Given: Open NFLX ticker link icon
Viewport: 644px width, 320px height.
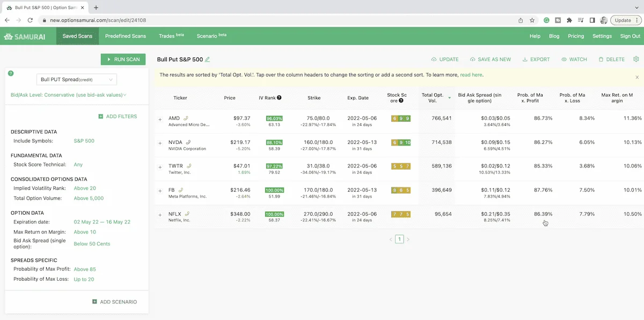Looking at the screenshot, I should (187, 214).
